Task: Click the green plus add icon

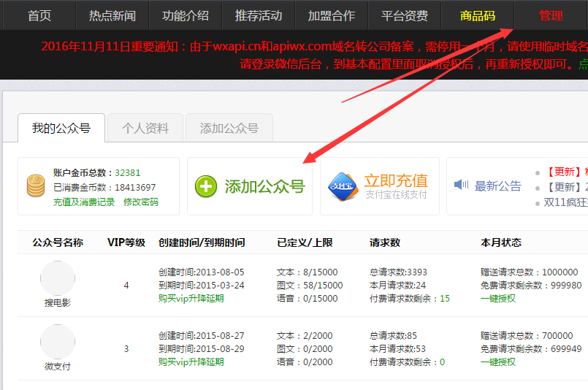Action: click(x=206, y=186)
